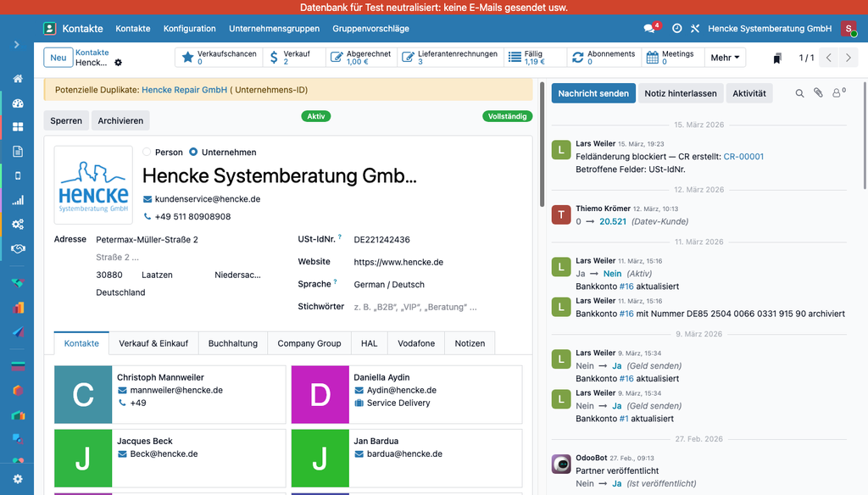Image resolution: width=868 pixels, height=495 pixels.
Task: Expand the left sidebar with the chevron
Action: [17, 44]
